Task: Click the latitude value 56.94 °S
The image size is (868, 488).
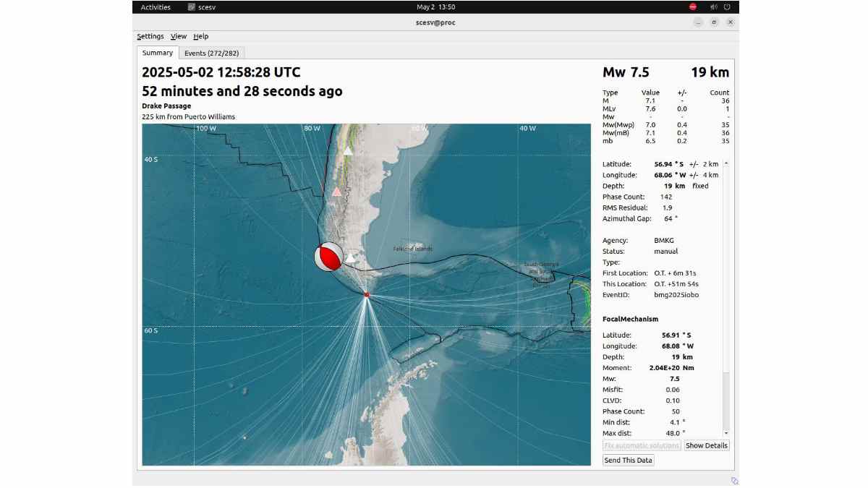Action: (669, 164)
